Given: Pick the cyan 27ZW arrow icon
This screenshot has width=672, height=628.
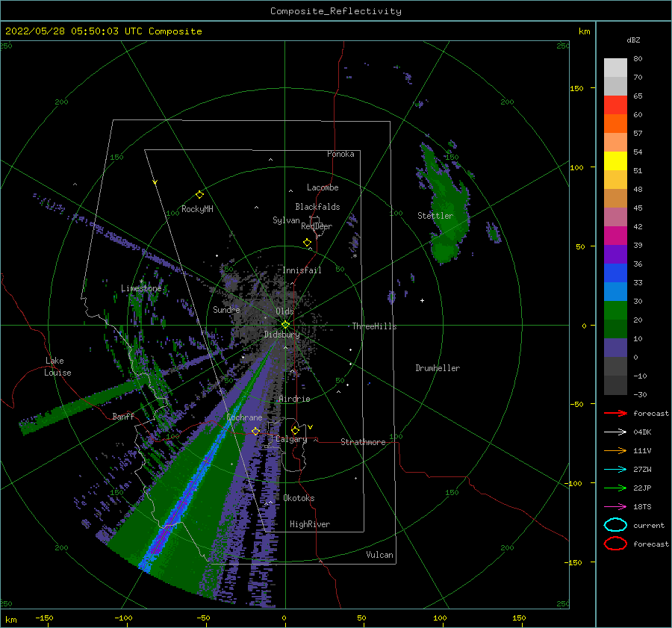Looking at the screenshot, I should [x=615, y=470].
